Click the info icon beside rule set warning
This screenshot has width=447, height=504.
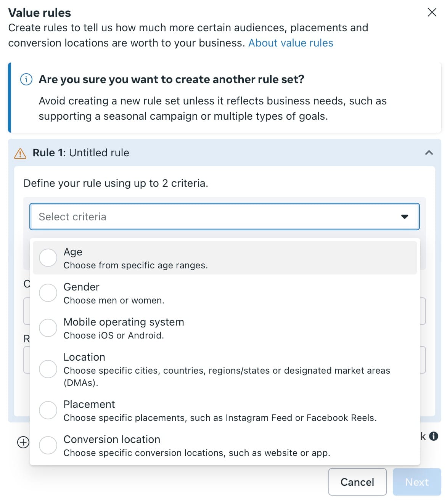click(26, 79)
